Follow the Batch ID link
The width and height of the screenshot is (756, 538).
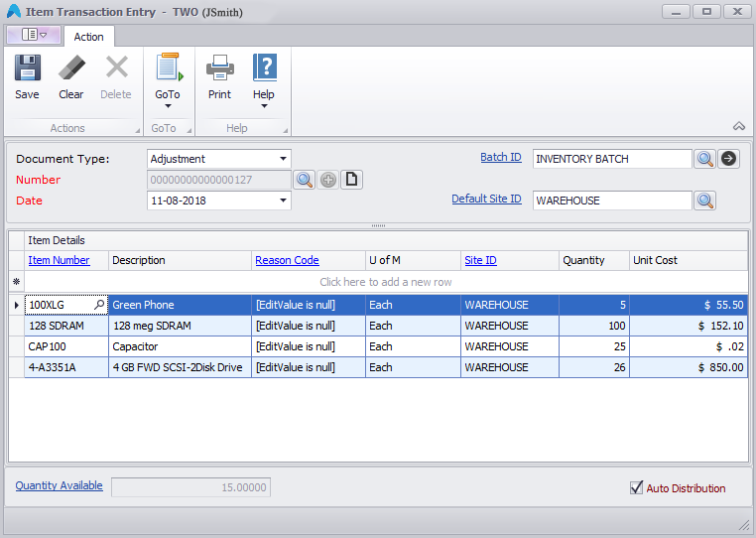[501, 157]
